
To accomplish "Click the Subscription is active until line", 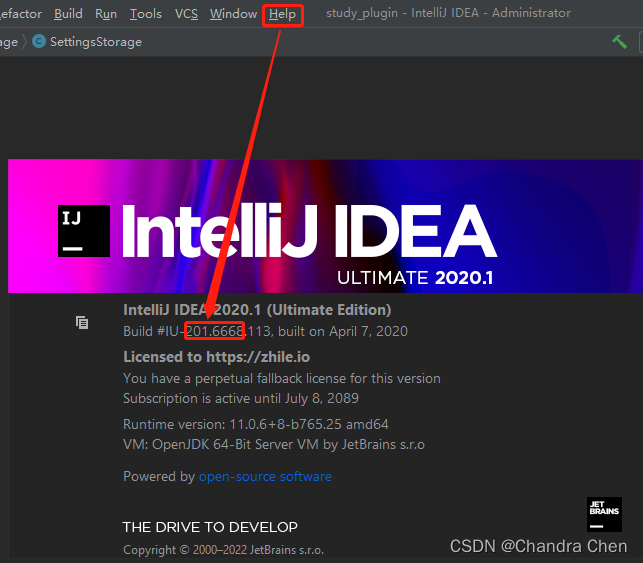I will (241, 399).
